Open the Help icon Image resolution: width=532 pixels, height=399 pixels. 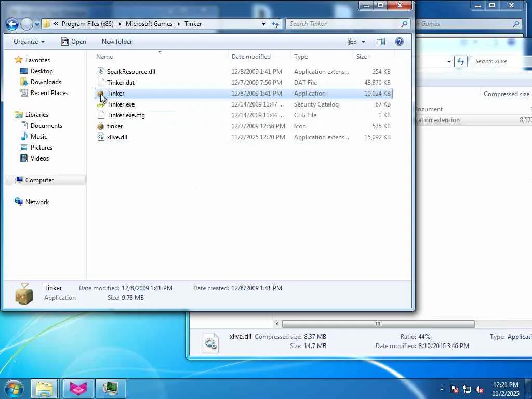click(400, 42)
